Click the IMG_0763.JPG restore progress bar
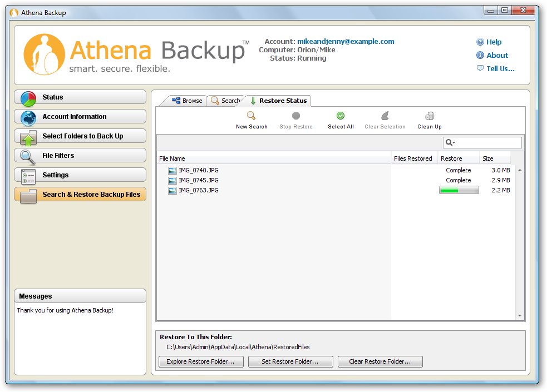This screenshot has height=392, width=547. click(459, 190)
